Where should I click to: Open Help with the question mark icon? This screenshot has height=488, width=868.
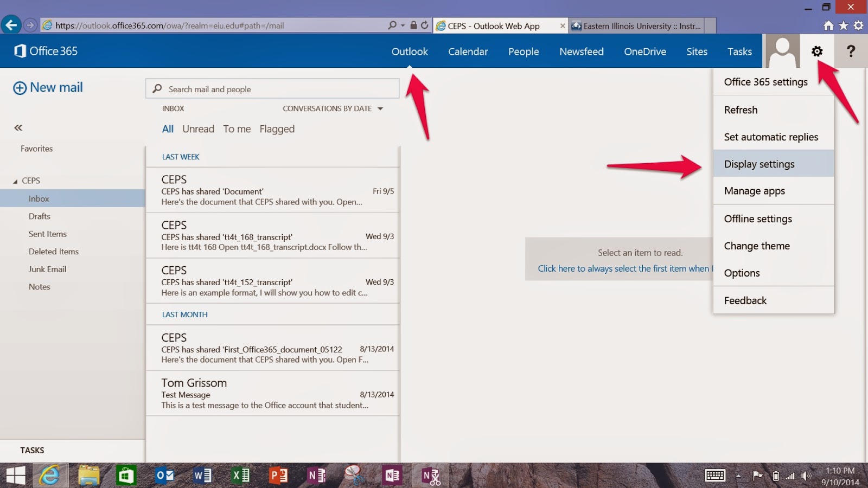851,51
